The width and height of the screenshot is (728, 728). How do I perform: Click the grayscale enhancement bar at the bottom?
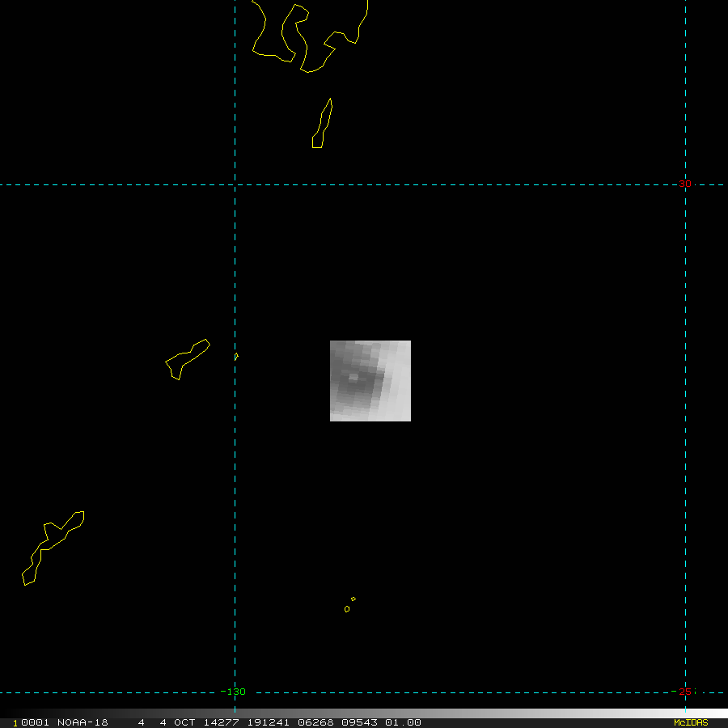(x=364, y=713)
